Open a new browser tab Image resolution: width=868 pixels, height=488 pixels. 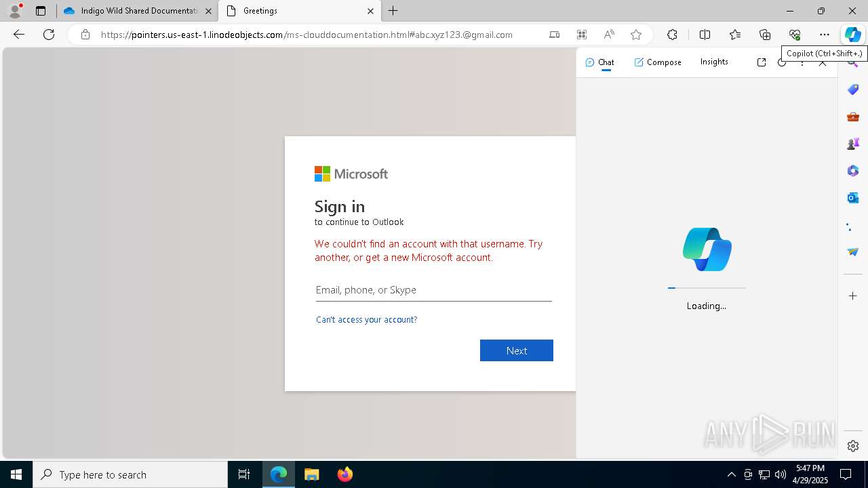click(x=393, y=11)
